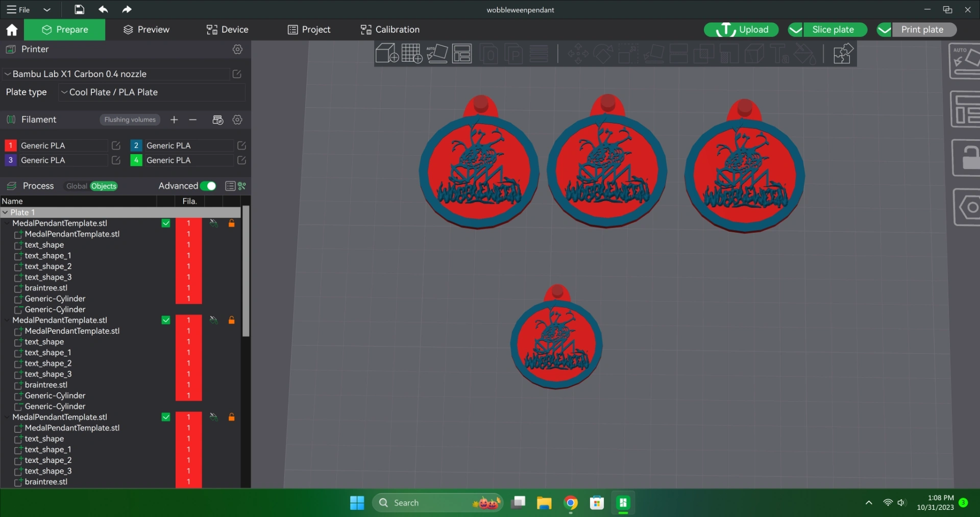Image resolution: width=980 pixels, height=517 pixels.
Task: Switch process view to Global
Action: click(77, 186)
